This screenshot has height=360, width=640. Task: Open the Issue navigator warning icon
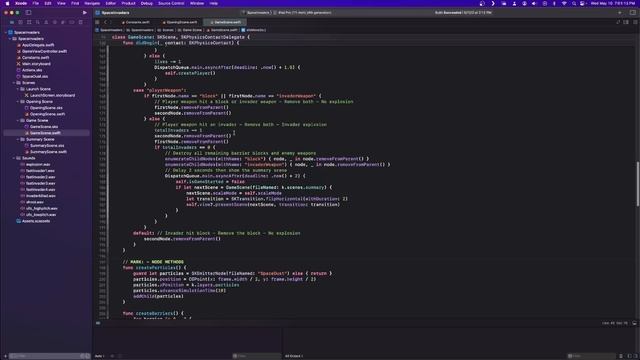46,22
